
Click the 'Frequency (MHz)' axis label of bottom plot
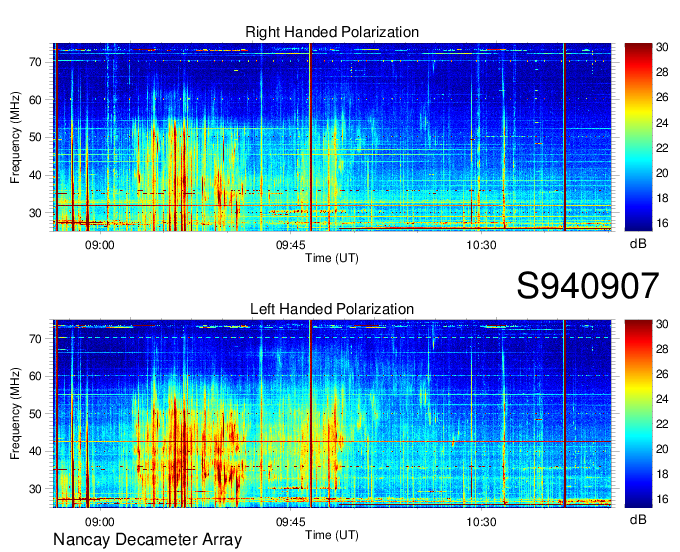(x=15, y=414)
